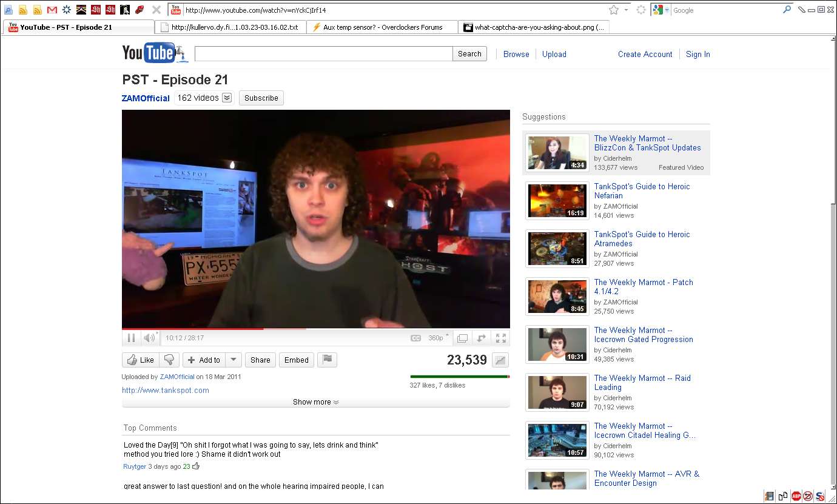This screenshot has height=504, width=837.
Task: Open Heroic Nefarian video thumbnail
Action: coord(557,200)
